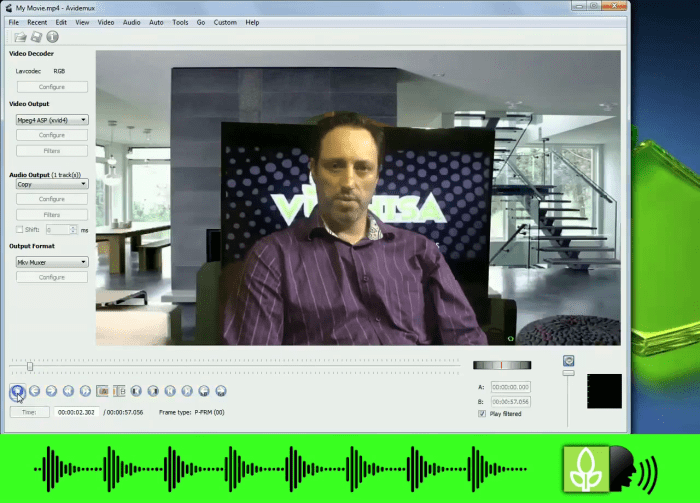Click Configure under Video Decoder
The image size is (700, 503).
tap(52, 87)
